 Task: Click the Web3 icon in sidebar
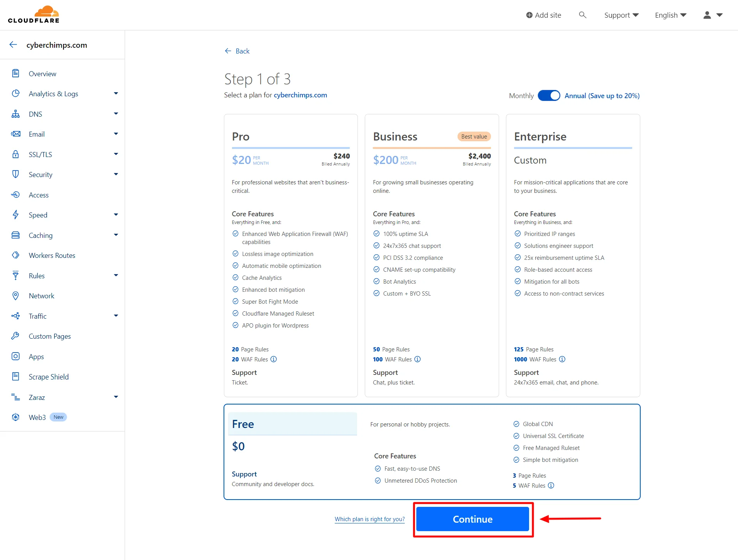[15, 417]
